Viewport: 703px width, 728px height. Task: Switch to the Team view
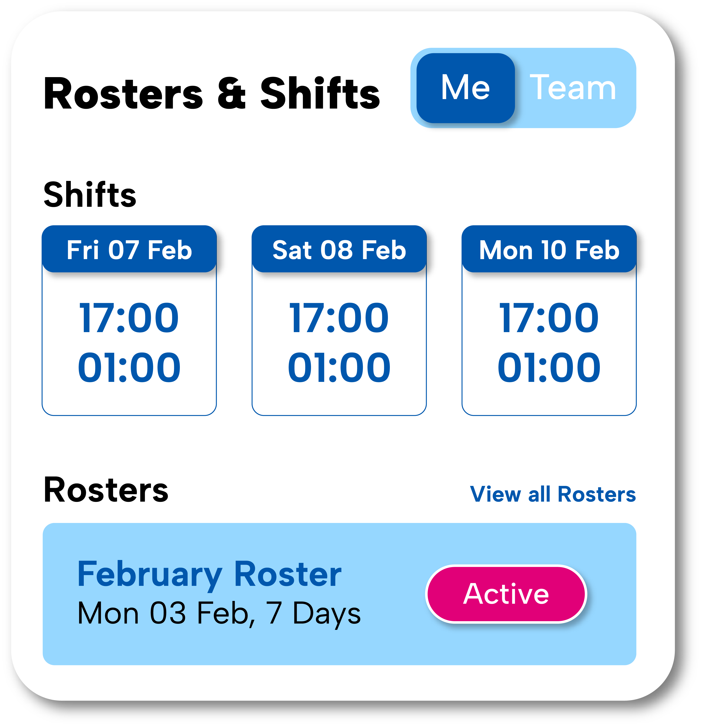[573, 88]
